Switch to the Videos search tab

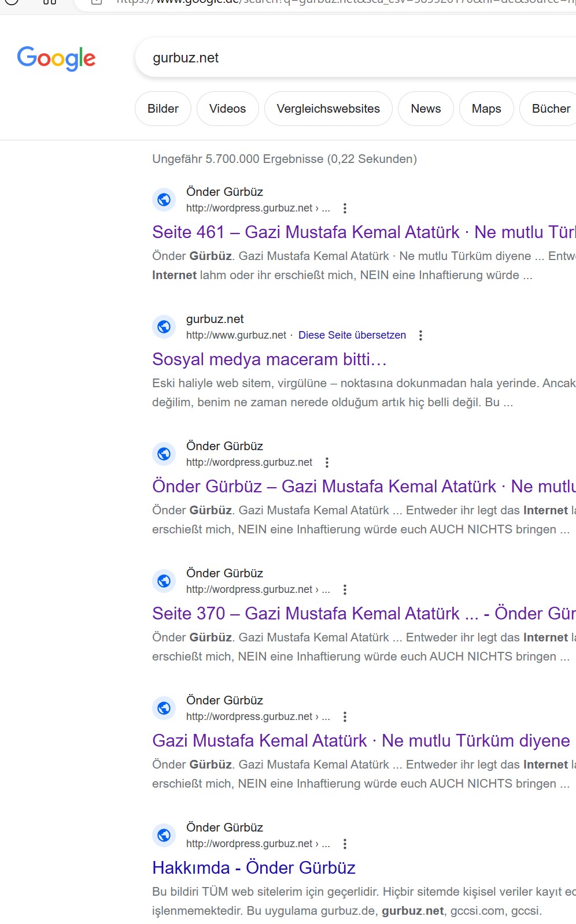tap(227, 109)
